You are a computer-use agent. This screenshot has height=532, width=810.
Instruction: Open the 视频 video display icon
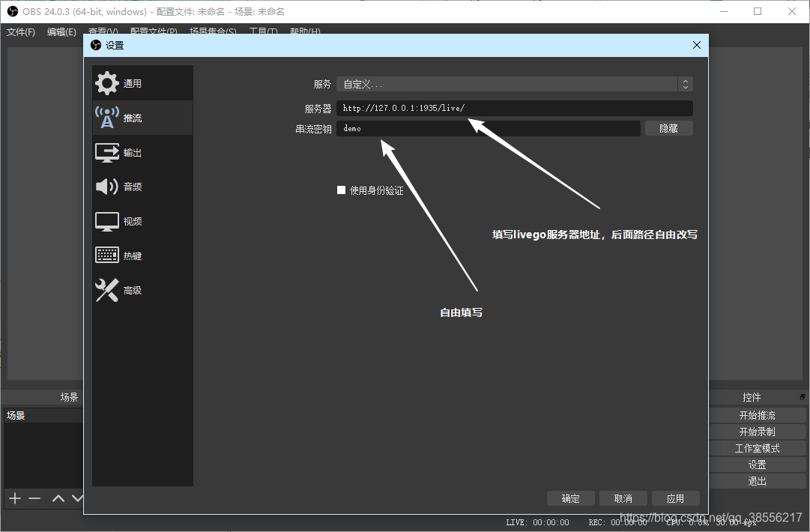pos(107,221)
